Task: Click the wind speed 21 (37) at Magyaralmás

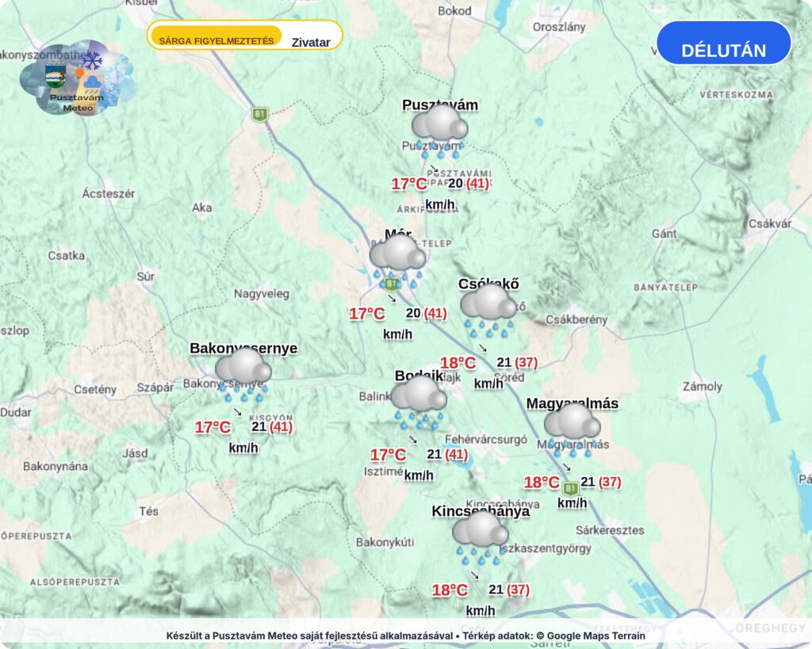Action: 601,482
